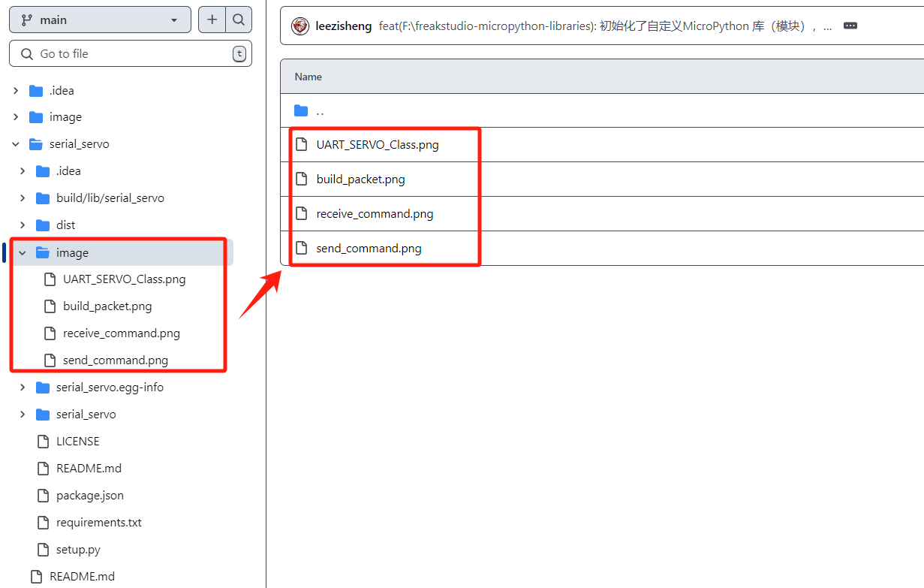
Task: Open the feat commit message link
Action: click(x=605, y=26)
